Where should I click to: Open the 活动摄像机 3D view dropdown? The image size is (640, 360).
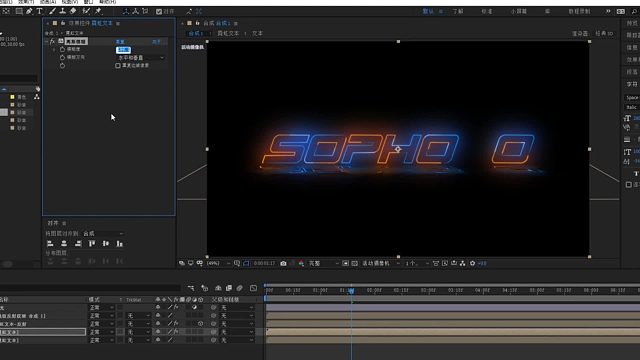click(381, 264)
